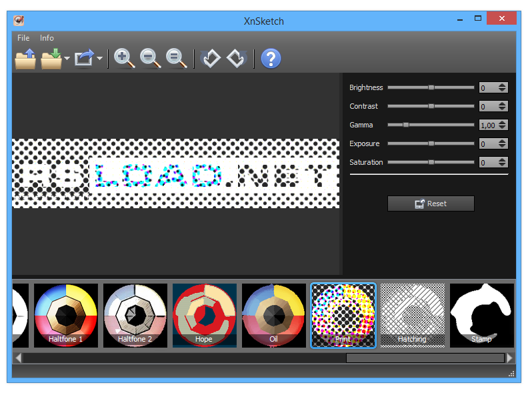This screenshot has width=532, height=393.
Task: Click the Brightness slider handle
Action: pos(431,87)
